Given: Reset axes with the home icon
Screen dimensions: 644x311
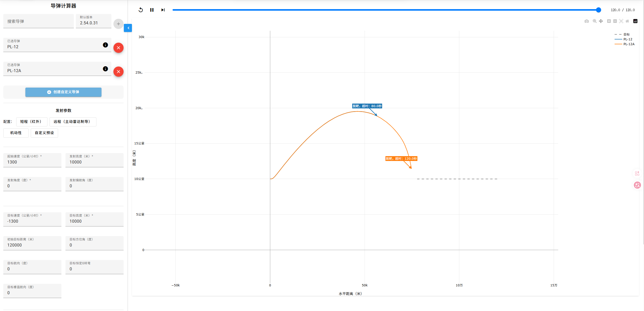Looking at the screenshot, I should coord(627,21).
